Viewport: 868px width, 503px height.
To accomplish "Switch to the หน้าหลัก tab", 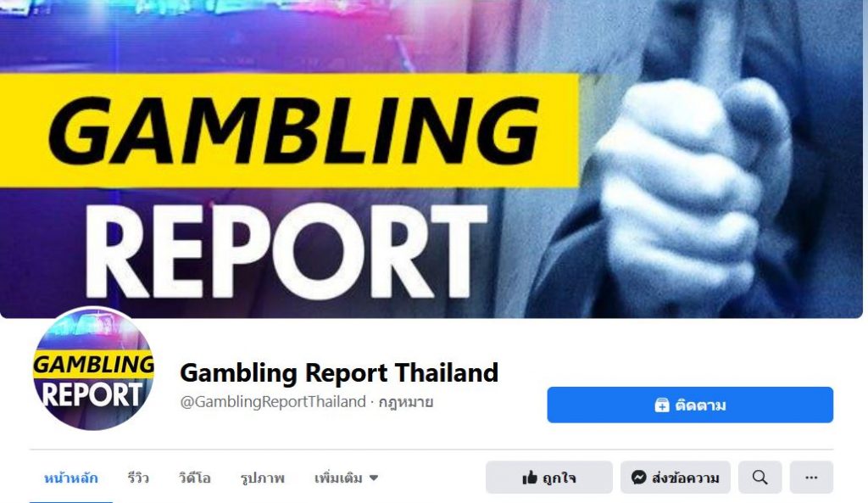I will [x=71, y=478].
